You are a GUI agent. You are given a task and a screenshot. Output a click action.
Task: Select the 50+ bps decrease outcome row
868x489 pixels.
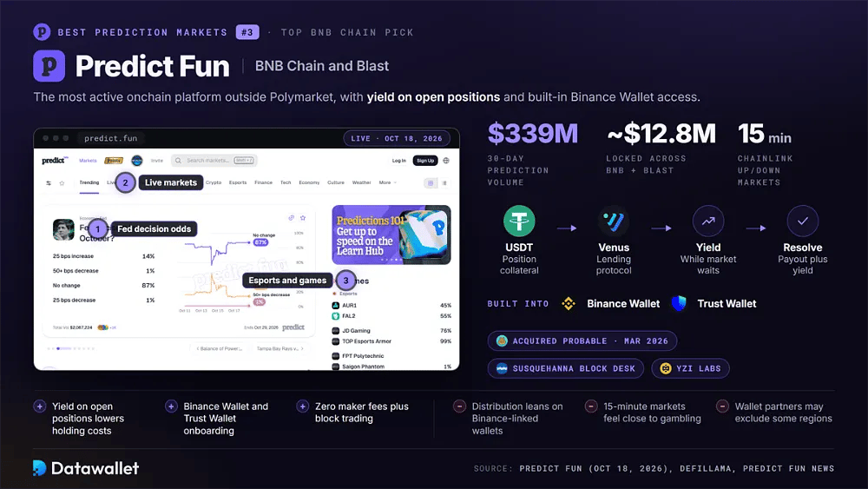click(103, 271)
